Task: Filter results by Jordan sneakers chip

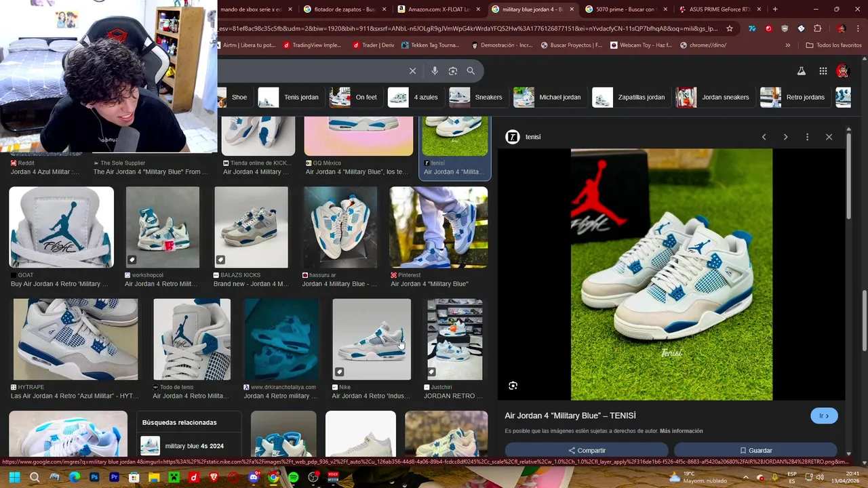Action: (715, 97)
